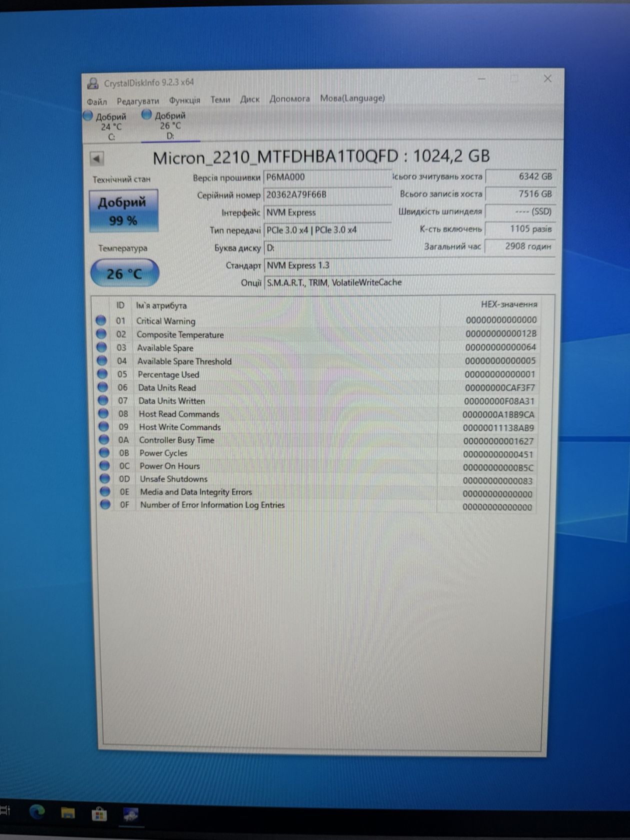Screen dimensions: 630x840
Task: Click status icon of Composite Temperature row
Action: point(101,334)
